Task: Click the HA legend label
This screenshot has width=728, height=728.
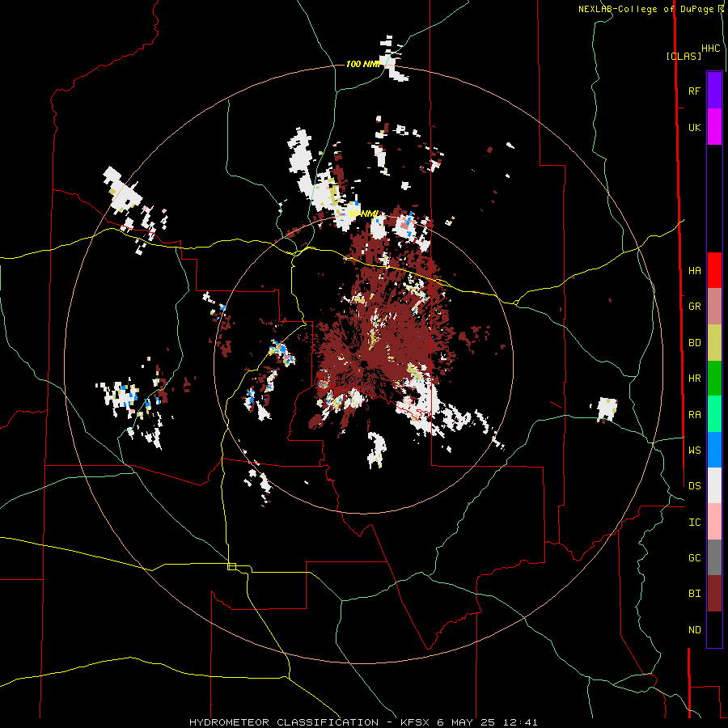Action: 694,270
